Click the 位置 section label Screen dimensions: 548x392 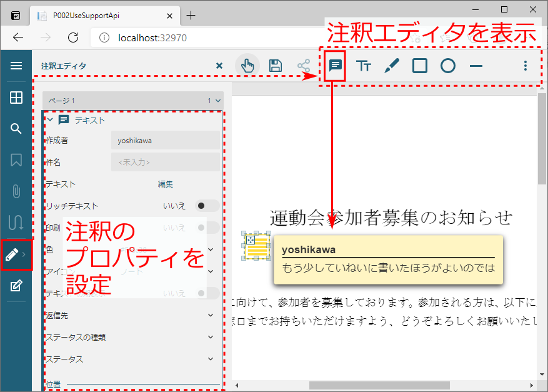[x=54, y=384]
